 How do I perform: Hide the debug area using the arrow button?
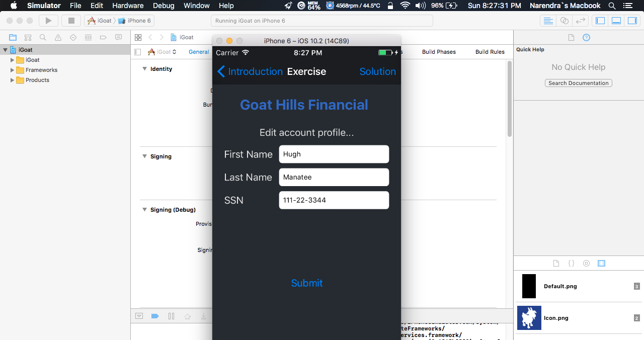tap(139, 316)
